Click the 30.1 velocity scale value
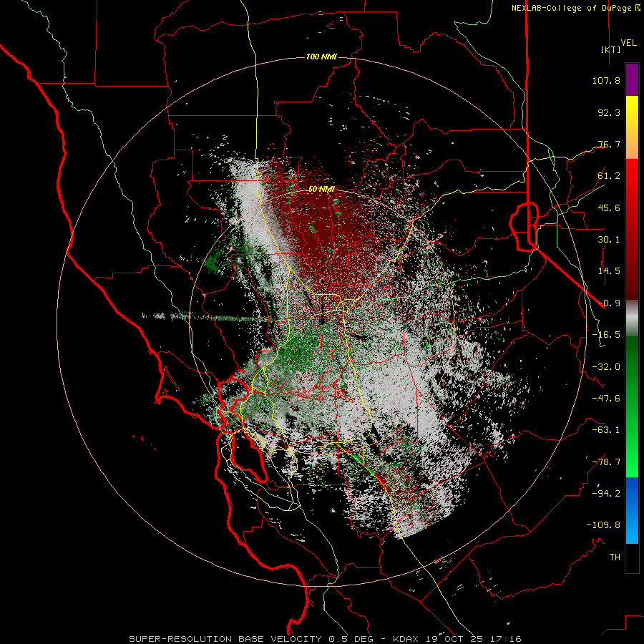The image size is (644, 644). pyautogui.click(x=609, y=240)
